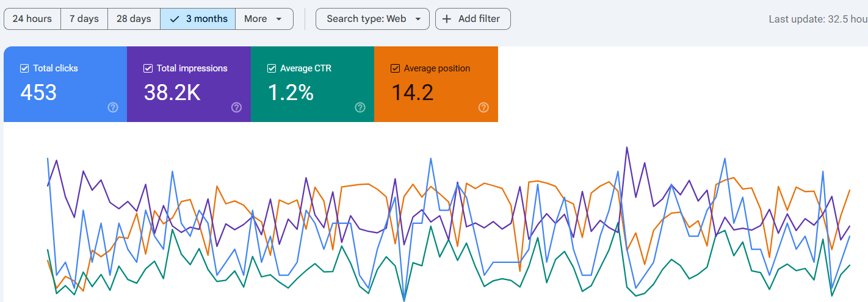
Task: Uncheck the Total clicks checkbox
Action: (24, 68)
